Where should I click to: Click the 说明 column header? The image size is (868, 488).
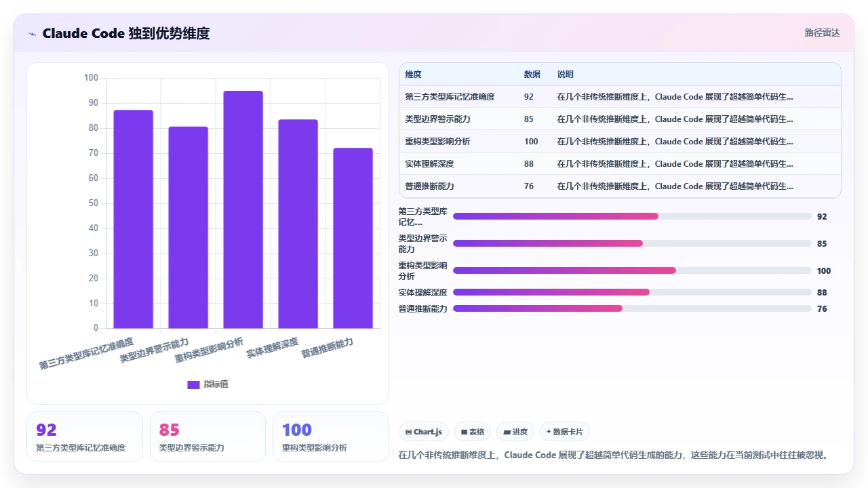565,75
